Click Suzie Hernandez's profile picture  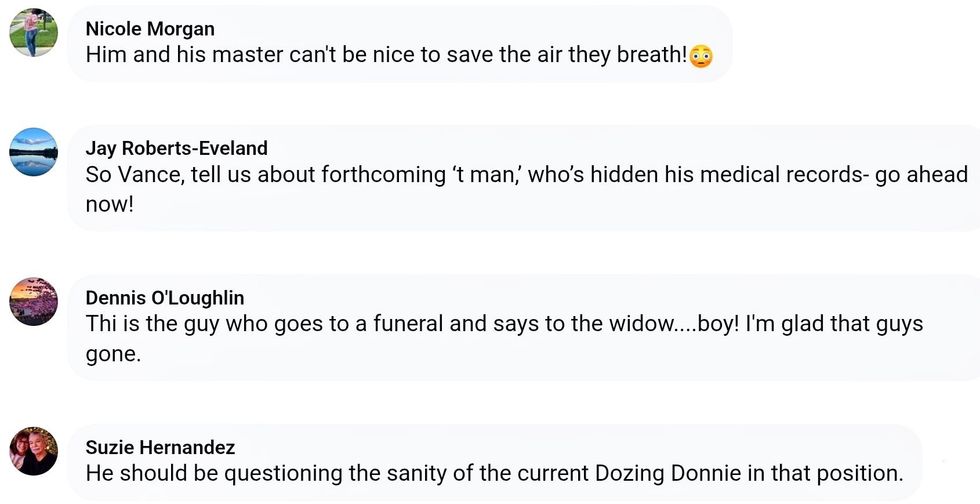click(x=33, y=450)
